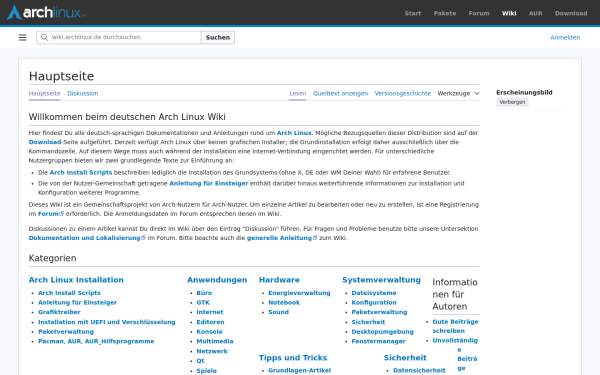Click the Suchen button
Image resolution: width=600 pixels, height=375 pixels.
218,38
